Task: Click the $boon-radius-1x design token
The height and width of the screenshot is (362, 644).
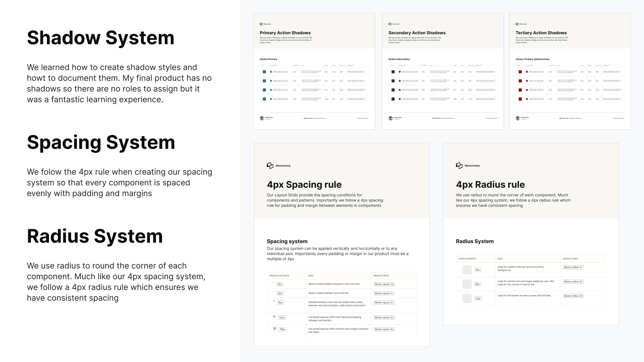Action: click(573, 267)
